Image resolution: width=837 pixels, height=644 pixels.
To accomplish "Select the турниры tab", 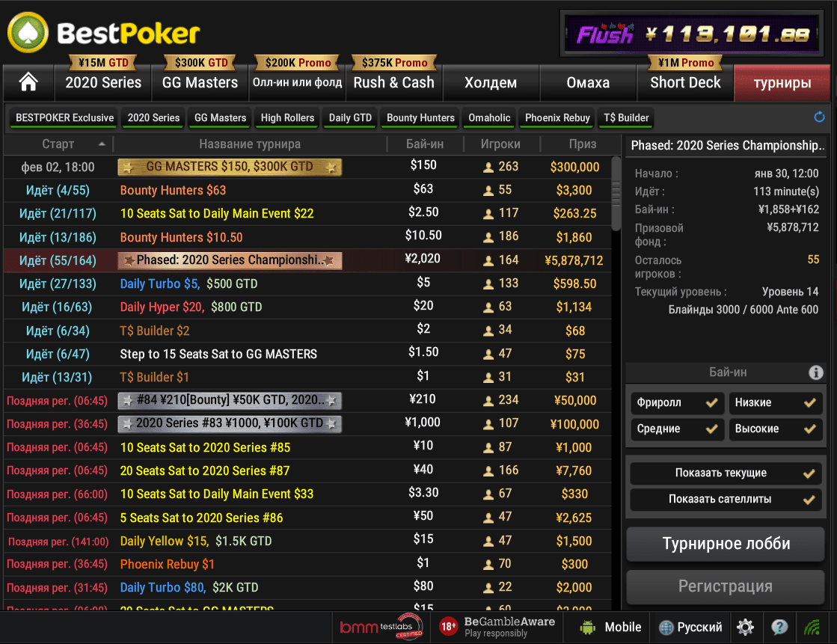I will tap(782, 83).
